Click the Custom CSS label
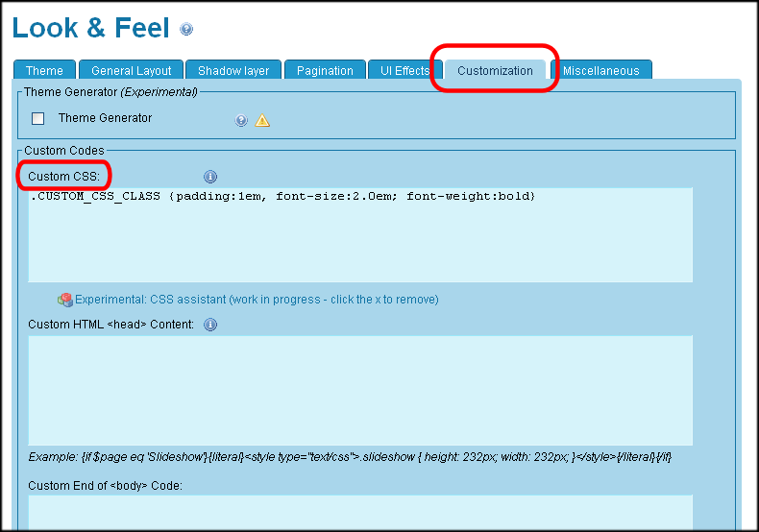Image resolution: width=759 pixels, height=532 pixels. coord(63,177)
